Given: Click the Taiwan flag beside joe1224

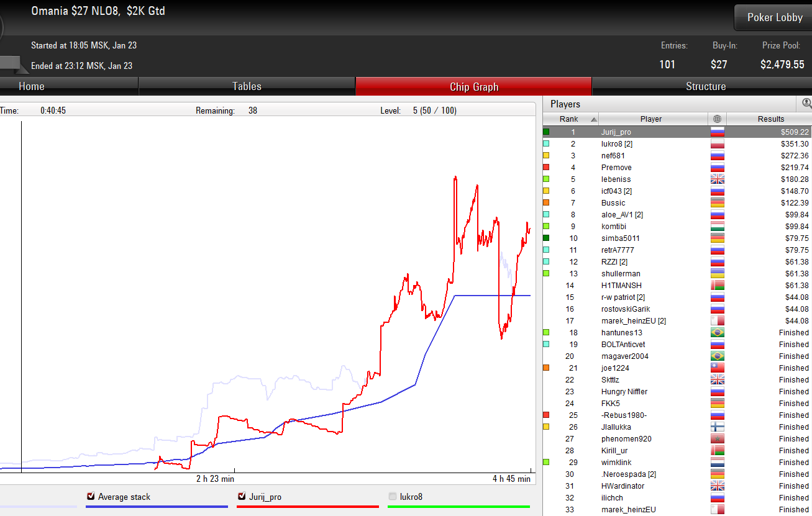Looking at the screenshot, I should 718,368.
